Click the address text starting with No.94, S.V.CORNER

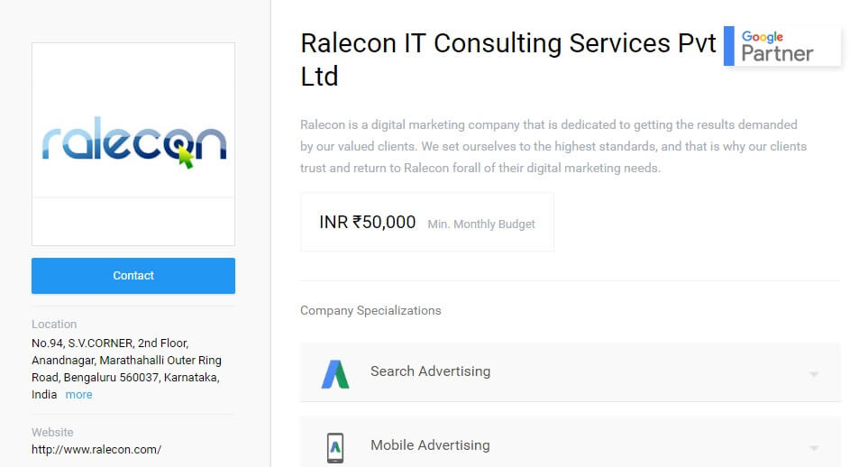tap(127, 369)
